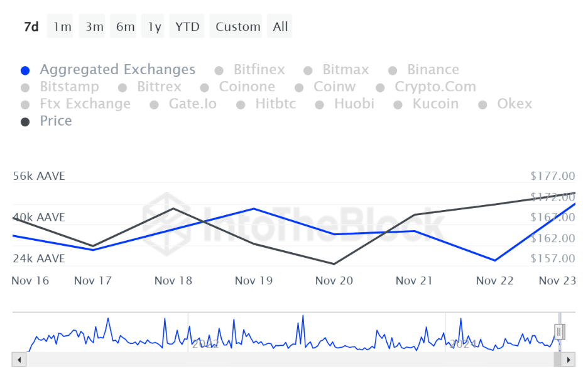The width and height of the screenshot is (588, 388).
Task: Grab the navigator range handle
Action: click(x=559, y=331)
